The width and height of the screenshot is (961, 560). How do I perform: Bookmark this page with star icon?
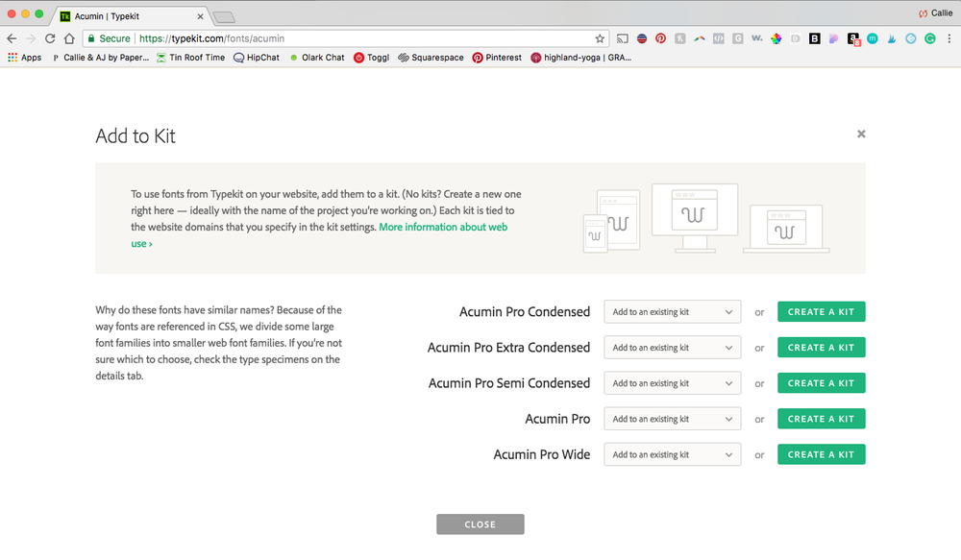[x=600, y=38]
